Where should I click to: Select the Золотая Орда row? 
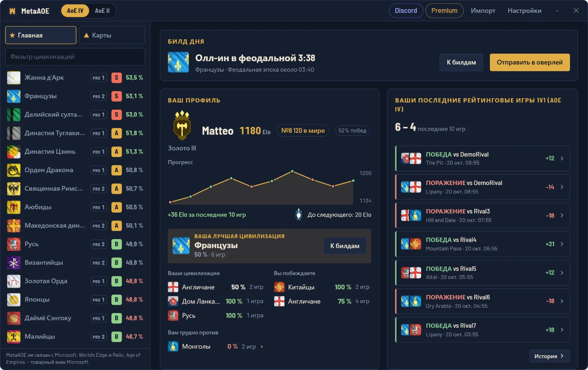(75, 281)
